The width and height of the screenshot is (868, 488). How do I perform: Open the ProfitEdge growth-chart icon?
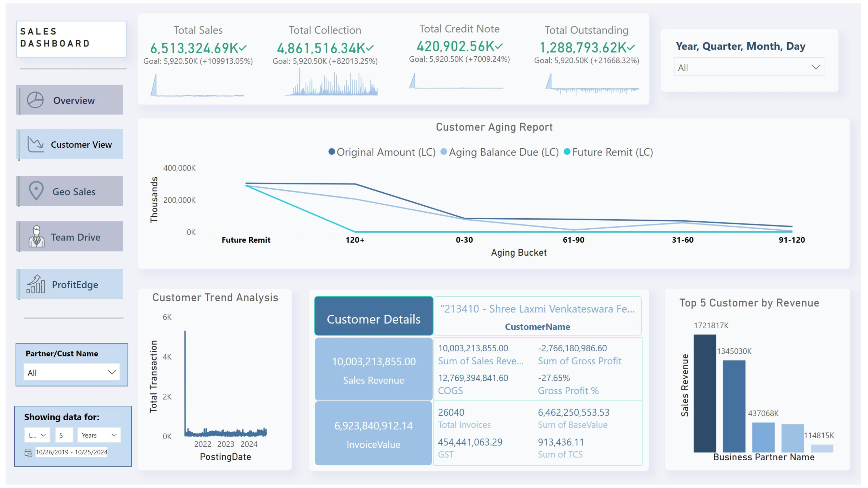click(x=35, y=284)
